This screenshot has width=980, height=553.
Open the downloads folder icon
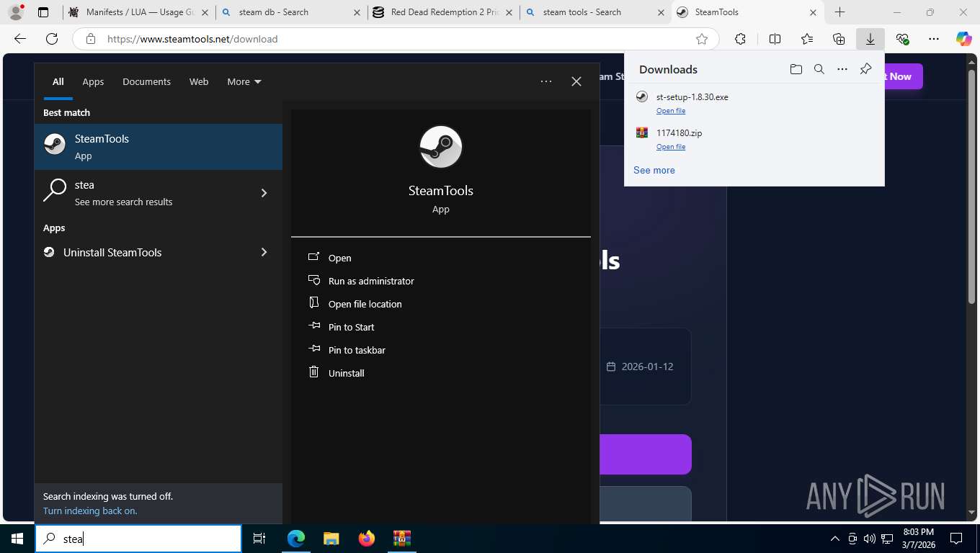[x=796, y=69]
